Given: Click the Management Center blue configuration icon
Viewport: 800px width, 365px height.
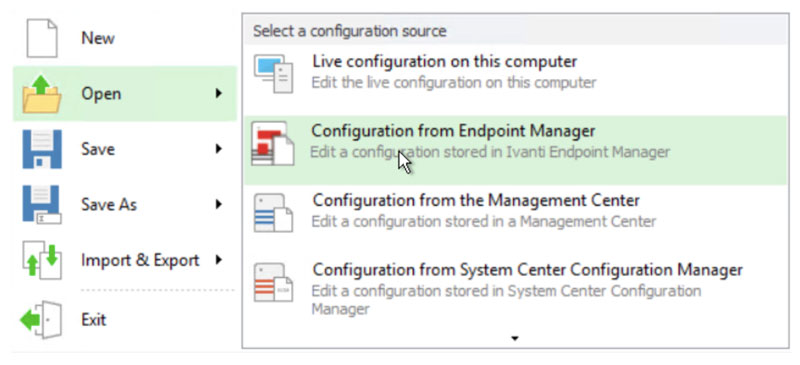Looking at the screenshot, I should click(273, 212).
